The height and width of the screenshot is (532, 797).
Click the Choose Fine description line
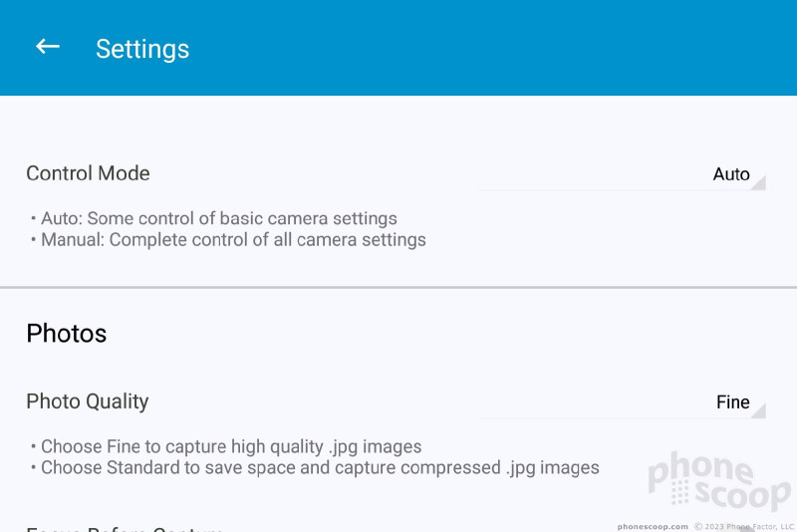(x=226, y=446)
